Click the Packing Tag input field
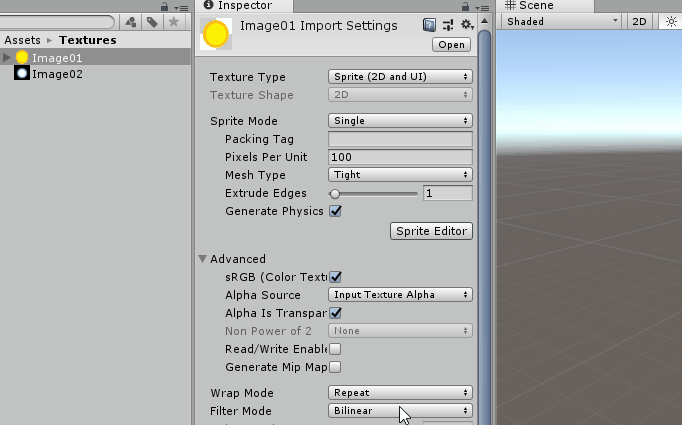682x425 pixels. click(400, 139)
